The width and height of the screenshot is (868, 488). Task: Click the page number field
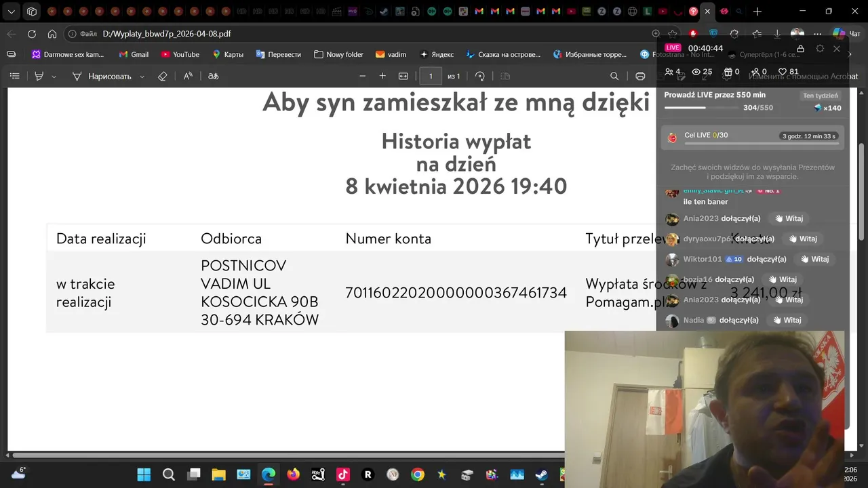pos(431,77)
